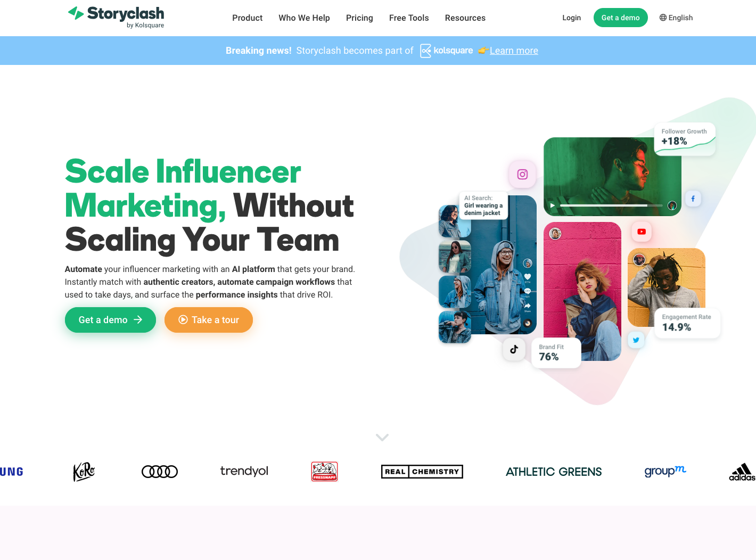Click the YouTube icon tile
The width and height of the screenshot is (756, 560).
point(642,232)
